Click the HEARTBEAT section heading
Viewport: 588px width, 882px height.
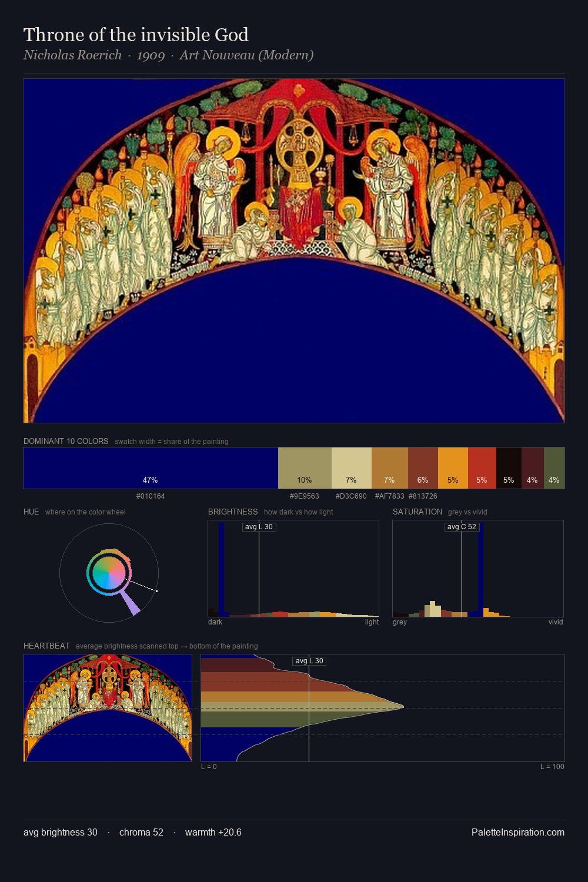pos(46,646)
